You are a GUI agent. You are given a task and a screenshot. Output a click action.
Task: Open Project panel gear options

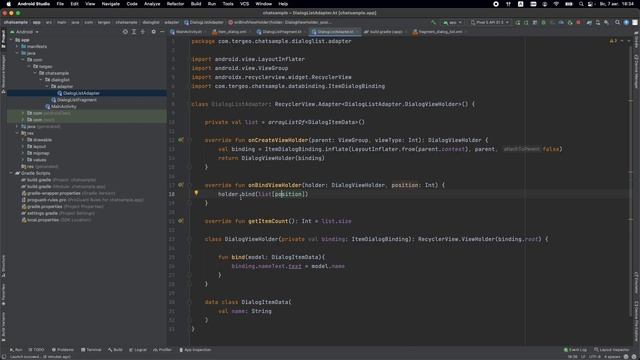[x=153, y=32]
